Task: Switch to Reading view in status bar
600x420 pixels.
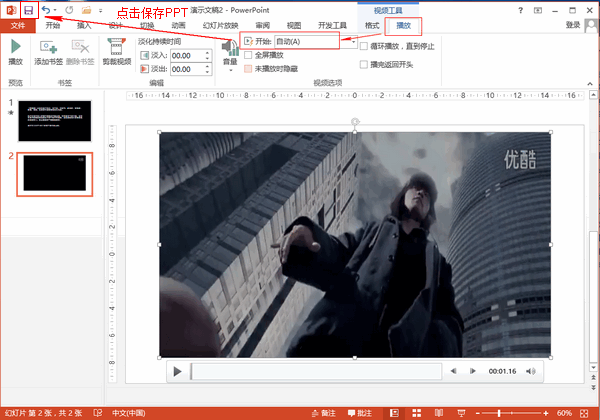Action: tap(439, 413)
